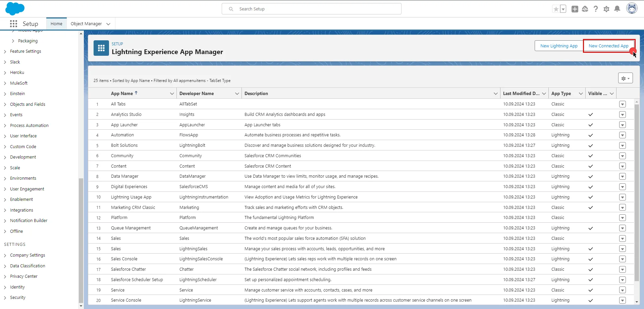Open the row actions menu for App Launcher

[x=623, y=125]
